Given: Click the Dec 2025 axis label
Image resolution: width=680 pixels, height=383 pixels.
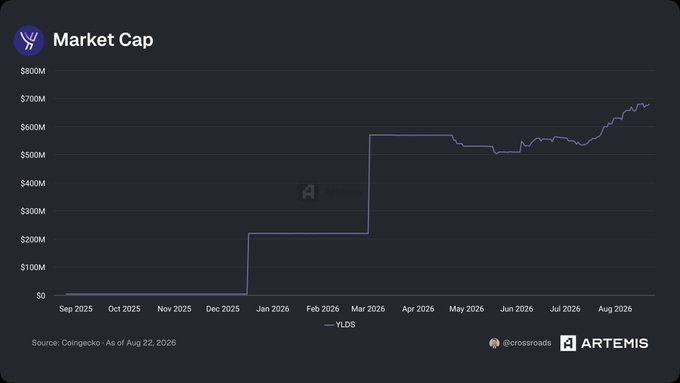Looking at the screenshot, I should (223, 309).
